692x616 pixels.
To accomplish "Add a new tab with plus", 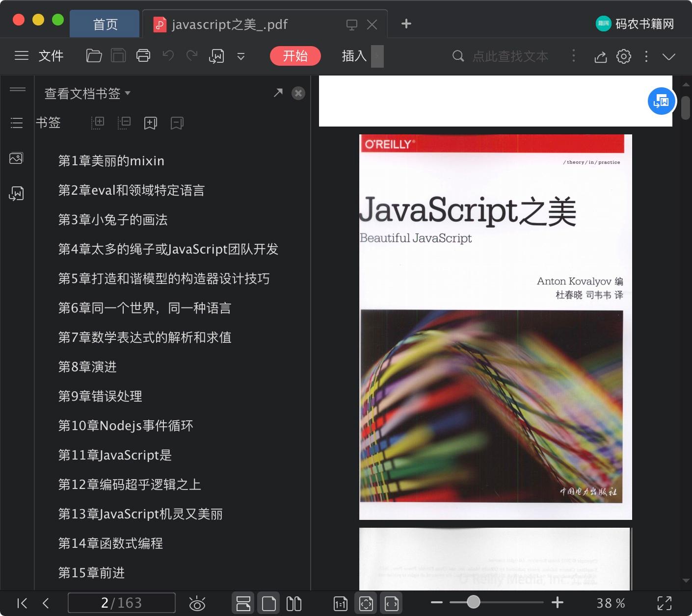I will 406,24.
